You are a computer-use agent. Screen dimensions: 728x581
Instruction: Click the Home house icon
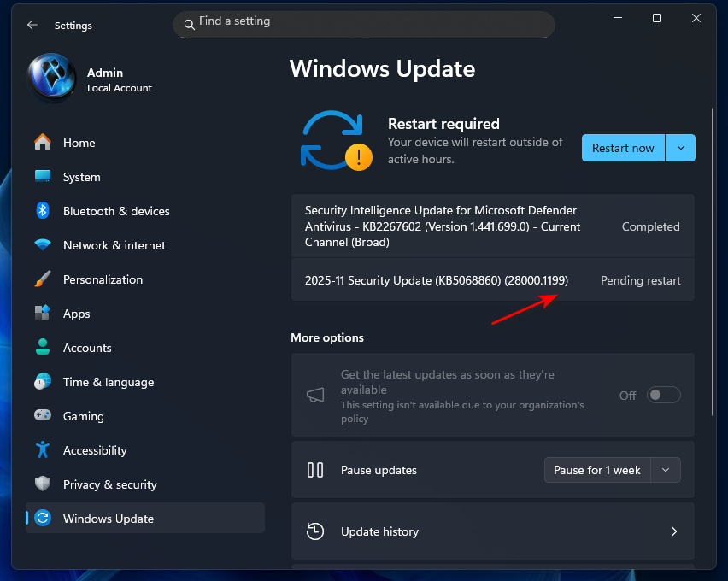tap(43, 143)
